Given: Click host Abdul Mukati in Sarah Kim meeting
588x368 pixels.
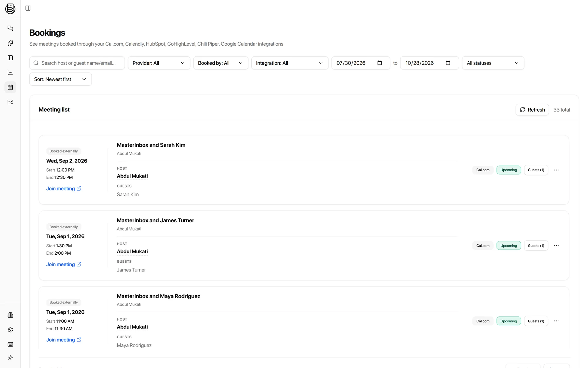Looking at the screenshot, I should coord(132,176).
